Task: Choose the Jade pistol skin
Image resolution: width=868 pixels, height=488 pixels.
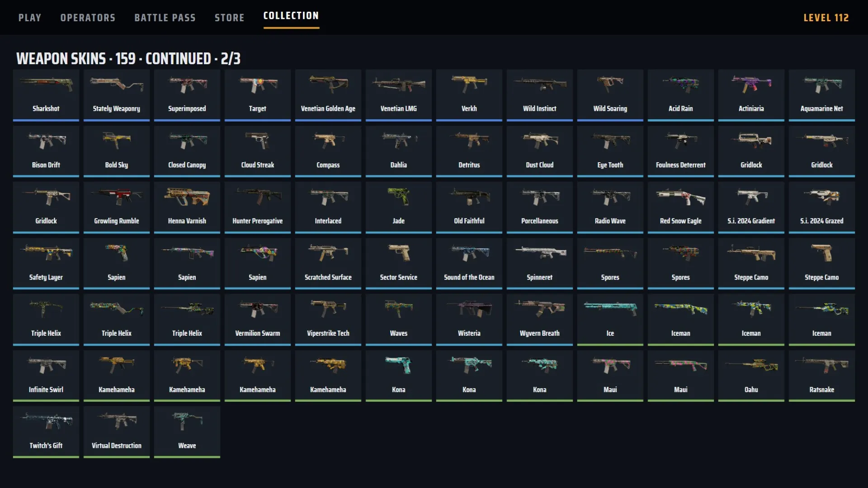Action: pos(398,207)
